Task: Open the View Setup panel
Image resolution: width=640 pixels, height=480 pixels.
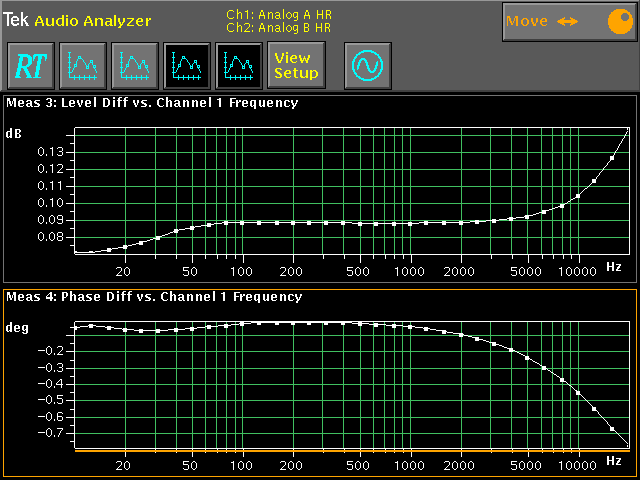Action: pos(296,66)
